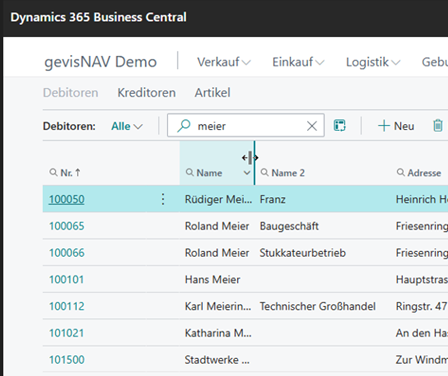The width and height of the screenshot is (448, 376).
Task: Open debitor 100101 link
Action: (x=66, y=279)
